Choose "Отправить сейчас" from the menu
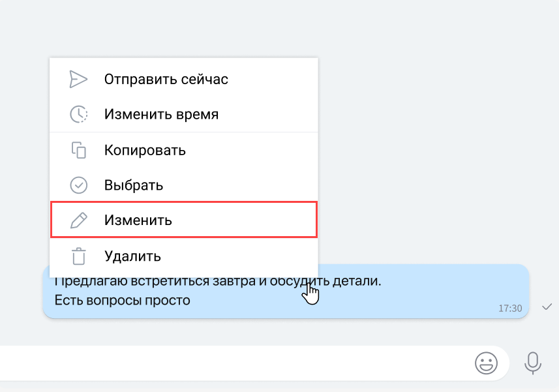This screenshot has height=392, width=559. [166, 79]
